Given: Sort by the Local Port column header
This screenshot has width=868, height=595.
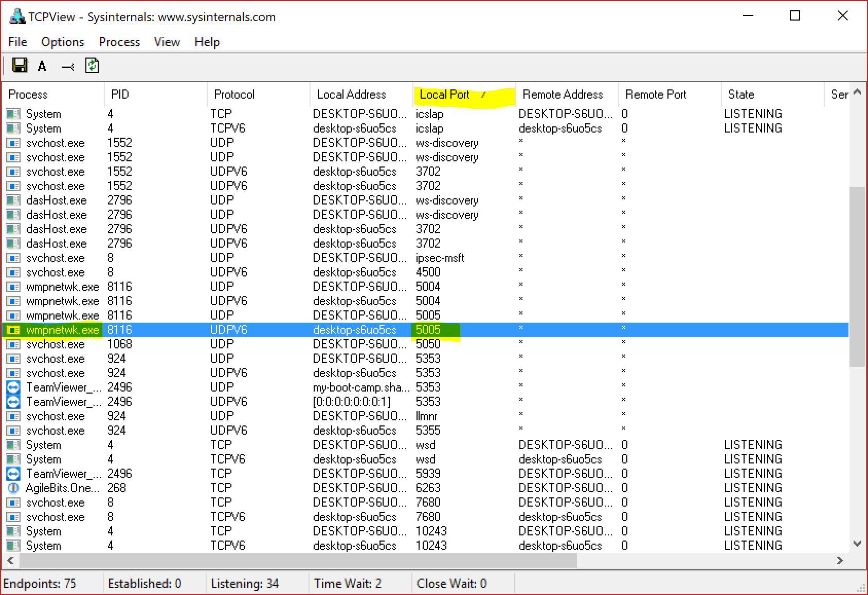Looking at the screenshot, I should pos(464,95).
